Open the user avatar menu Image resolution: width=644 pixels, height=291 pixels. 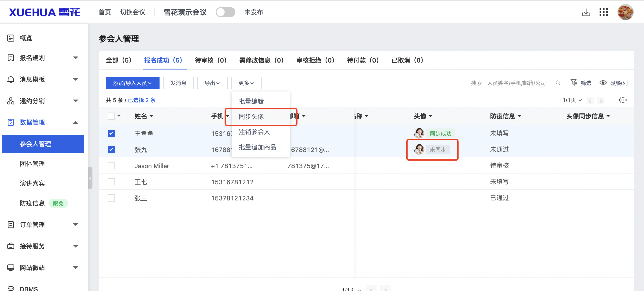(626, 12)
